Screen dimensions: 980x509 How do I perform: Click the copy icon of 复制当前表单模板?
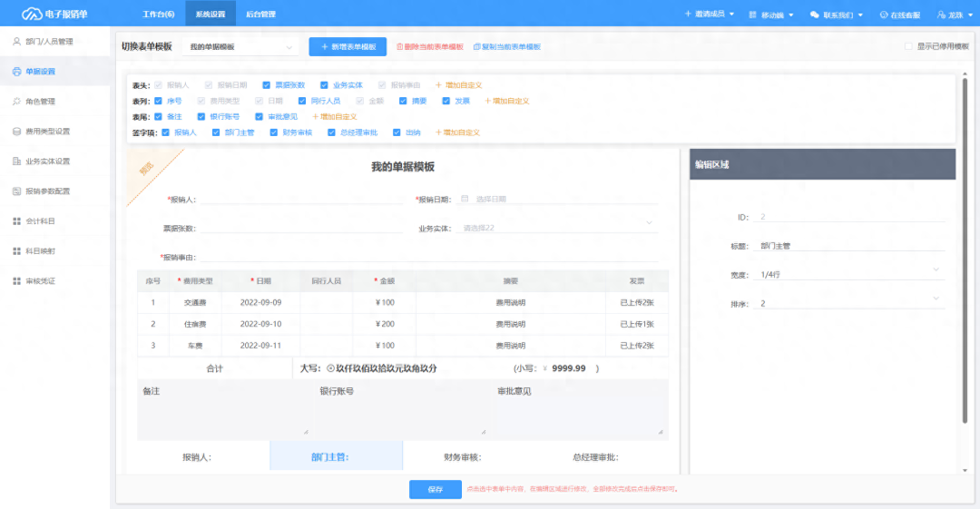477,47
